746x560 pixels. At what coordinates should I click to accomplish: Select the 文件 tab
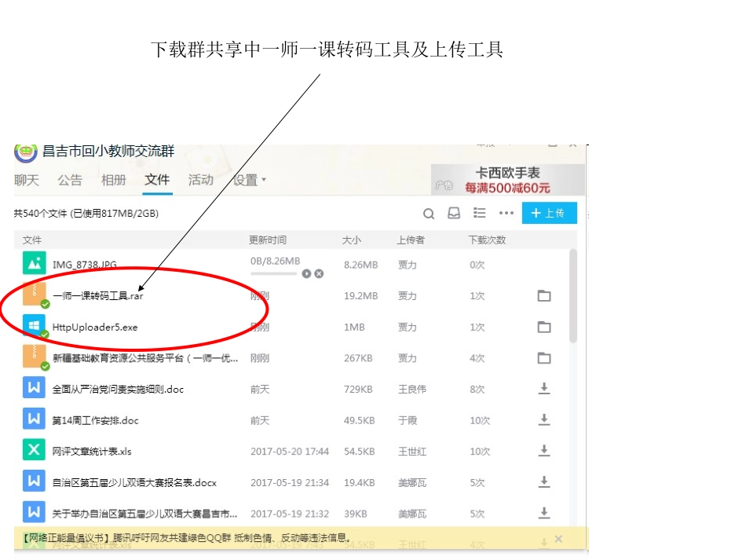pyautogui.click(x=157, y=180)
